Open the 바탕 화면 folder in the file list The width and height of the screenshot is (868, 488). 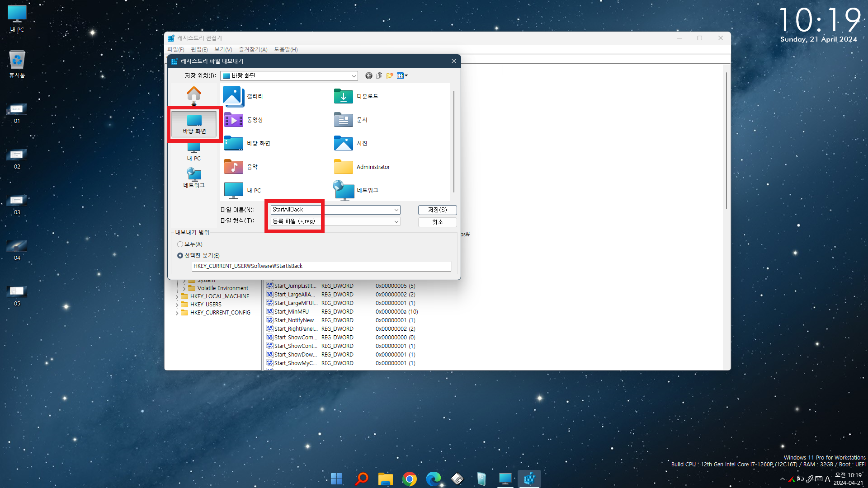247,143
